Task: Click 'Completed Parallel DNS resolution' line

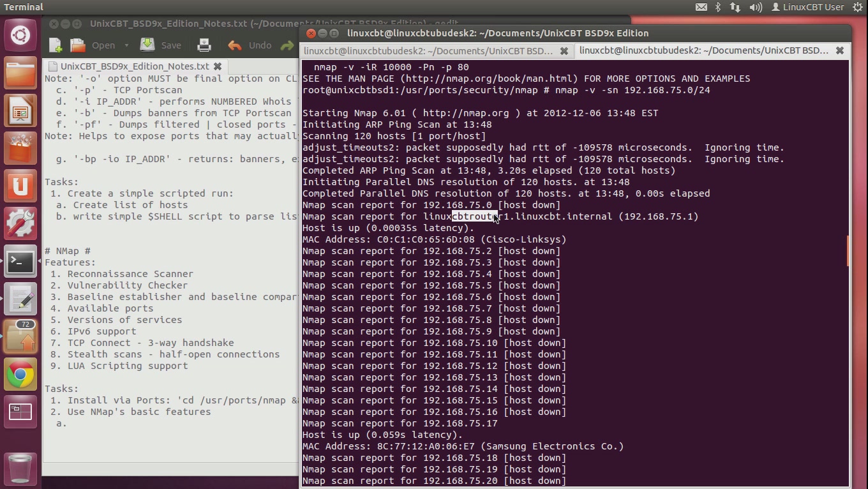Action: (506, 193)
